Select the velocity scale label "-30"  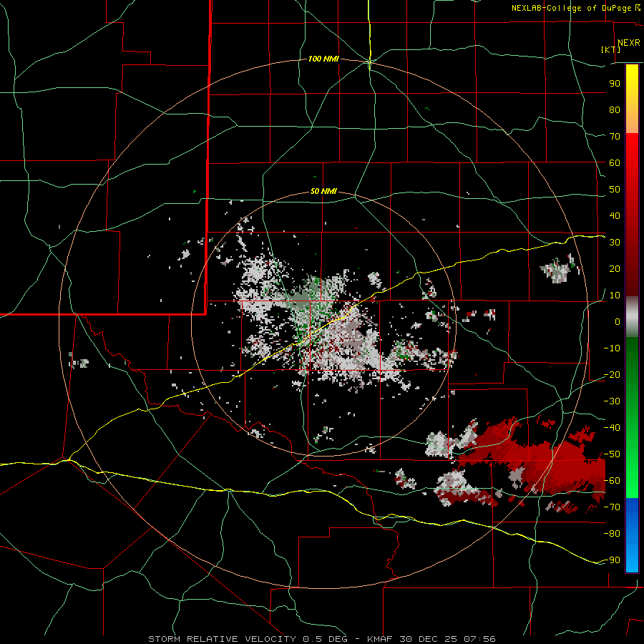point(612,401)
